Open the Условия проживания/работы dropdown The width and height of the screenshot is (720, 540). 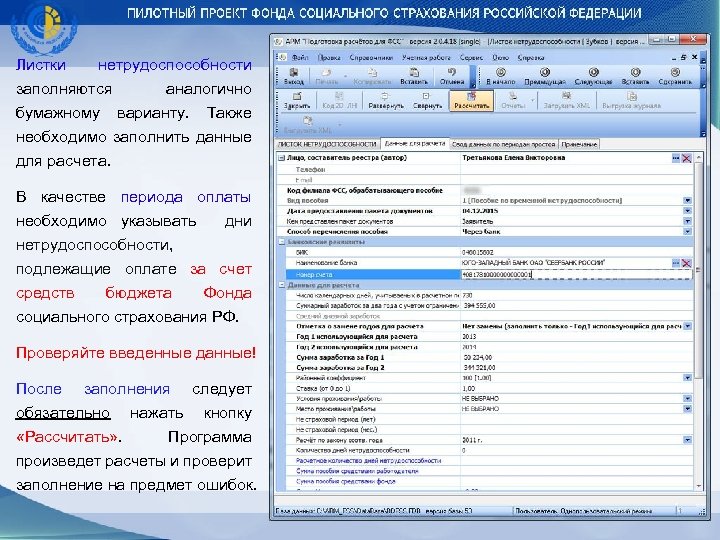(687, 399)
